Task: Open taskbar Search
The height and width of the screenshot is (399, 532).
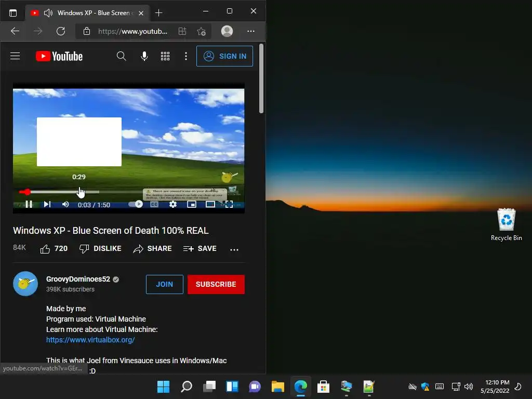Action: (x=187, y=387)
